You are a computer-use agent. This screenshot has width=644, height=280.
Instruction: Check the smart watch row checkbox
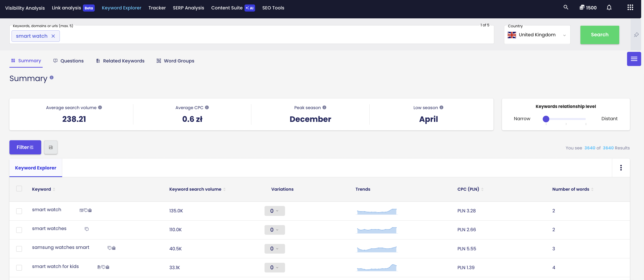click(19, 211)
